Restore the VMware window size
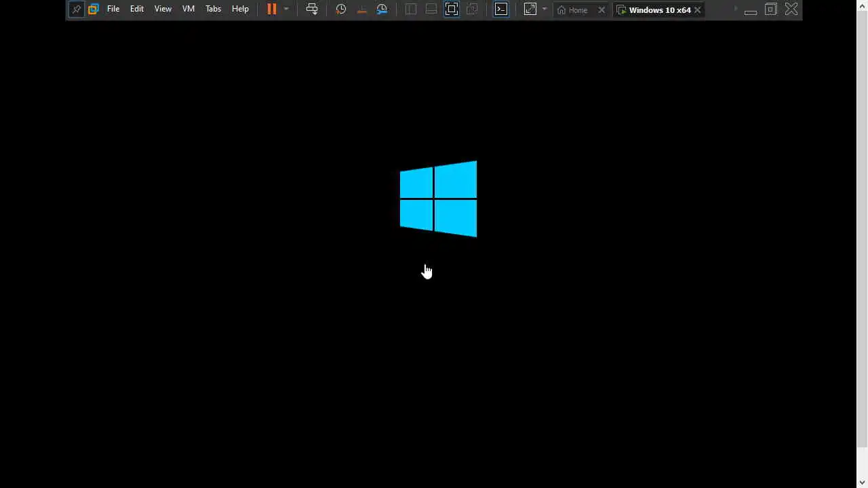 [771, 9]
